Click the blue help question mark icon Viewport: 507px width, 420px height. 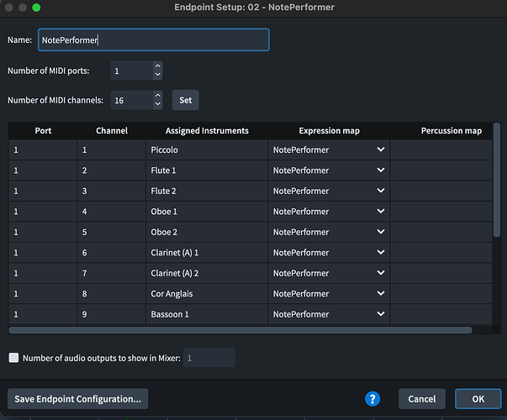tap(372, 398)
